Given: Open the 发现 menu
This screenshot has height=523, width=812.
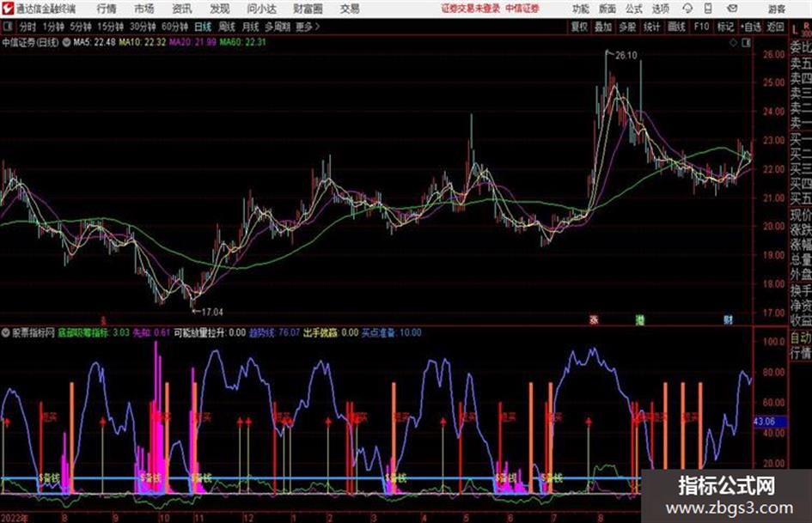Looking at the screenshot, I should [x=220, y=9].
